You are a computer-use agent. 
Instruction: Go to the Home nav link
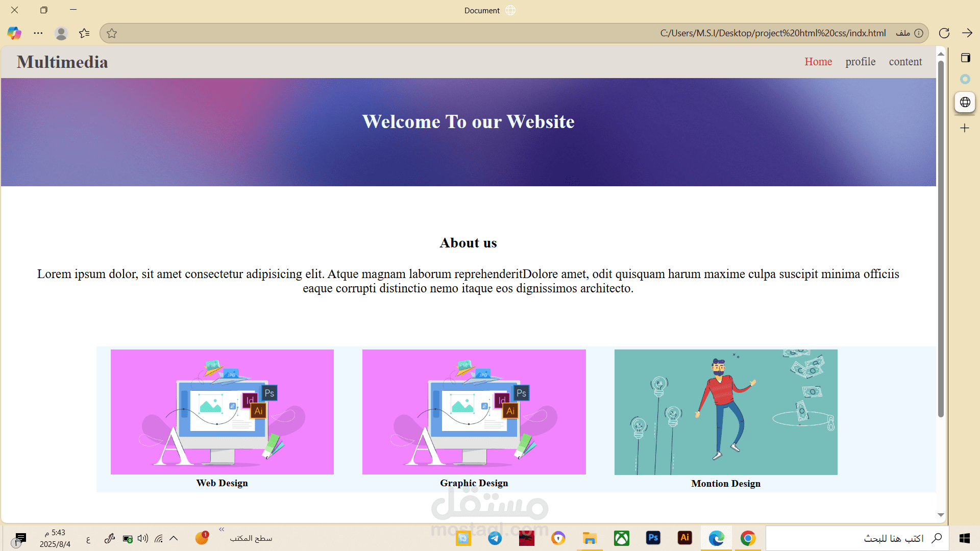click(x=818, y=62)
